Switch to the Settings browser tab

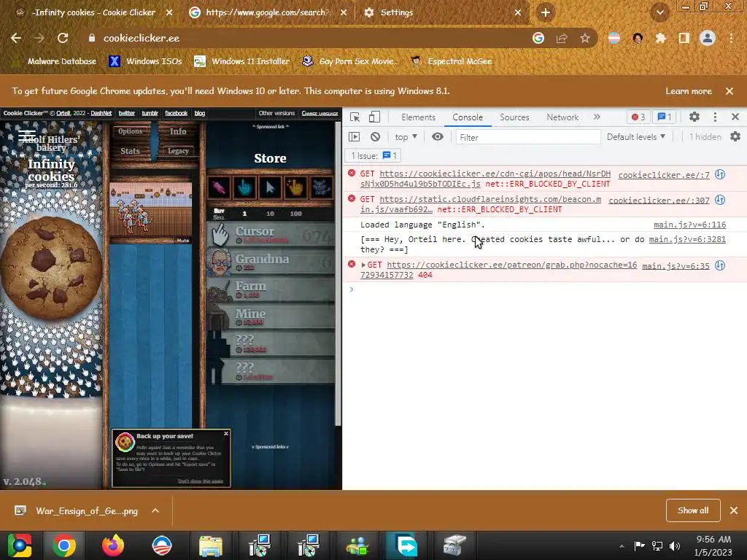444,12
